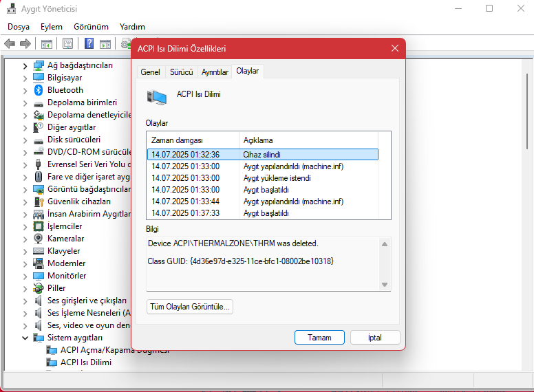Click the properties toolbar icon
Screen dimensions: 534x392
tap(67, 43)
